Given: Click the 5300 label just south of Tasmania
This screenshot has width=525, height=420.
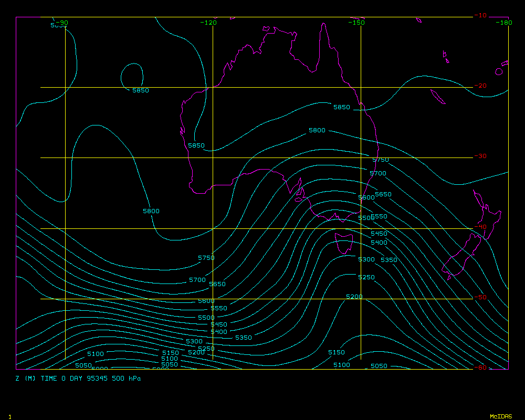Looking at the screenshot, I should coord(366,260).
